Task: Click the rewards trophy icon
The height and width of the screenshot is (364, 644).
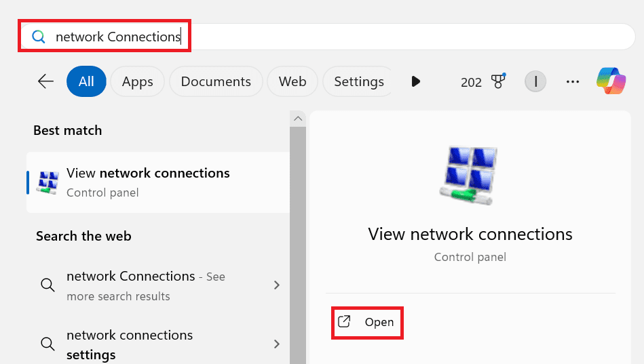Action: click(498, 81)
